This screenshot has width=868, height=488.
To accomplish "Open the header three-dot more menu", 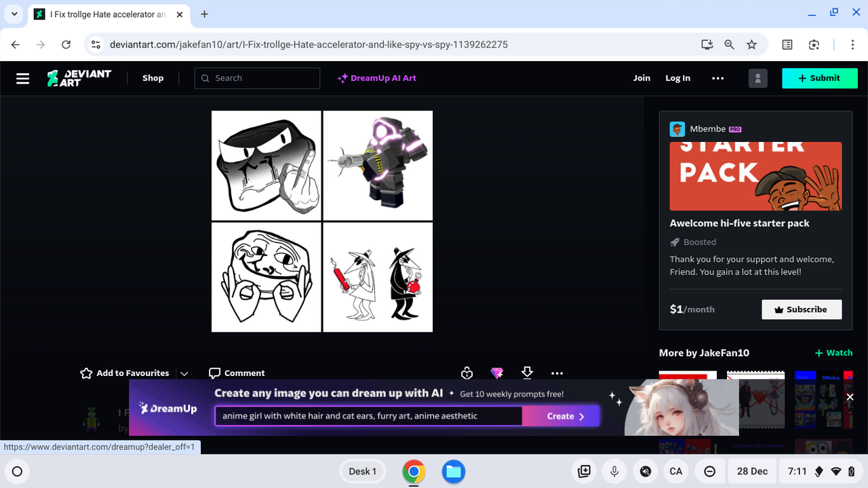I will 718,78.
